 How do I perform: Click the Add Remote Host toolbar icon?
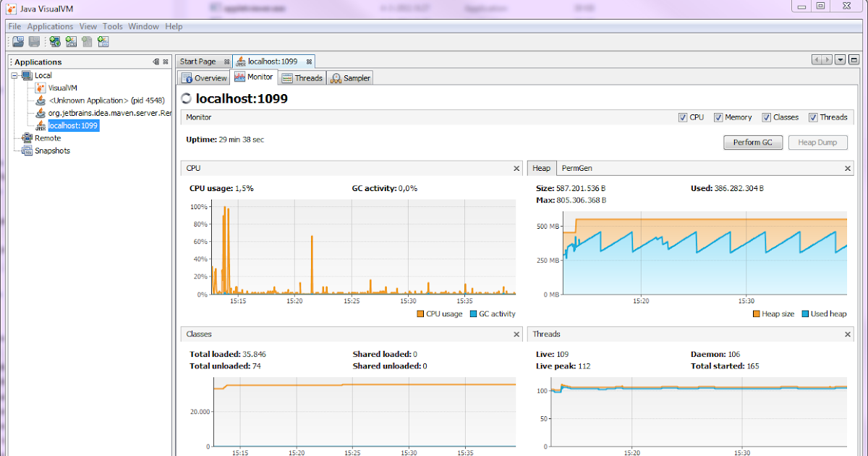tap(54, 41)
